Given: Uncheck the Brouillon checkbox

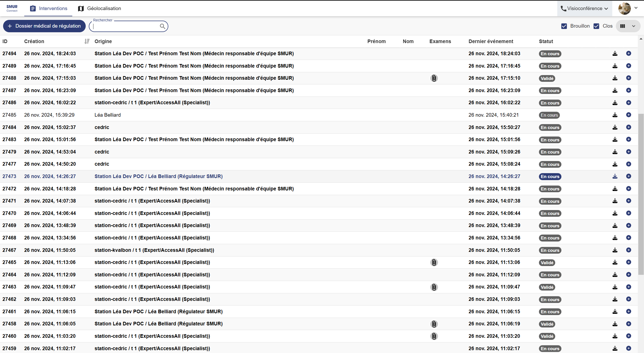Looking at the screenshot, I should tap(564, 26).
